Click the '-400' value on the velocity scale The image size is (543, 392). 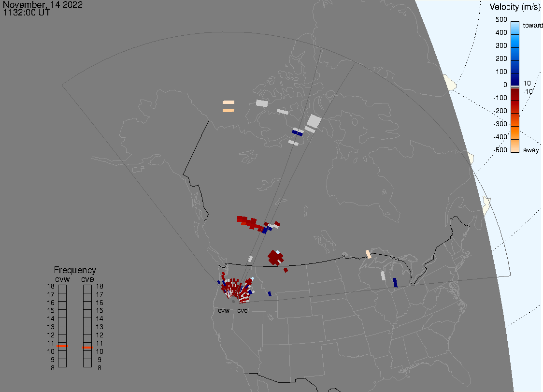click(500, 137)
